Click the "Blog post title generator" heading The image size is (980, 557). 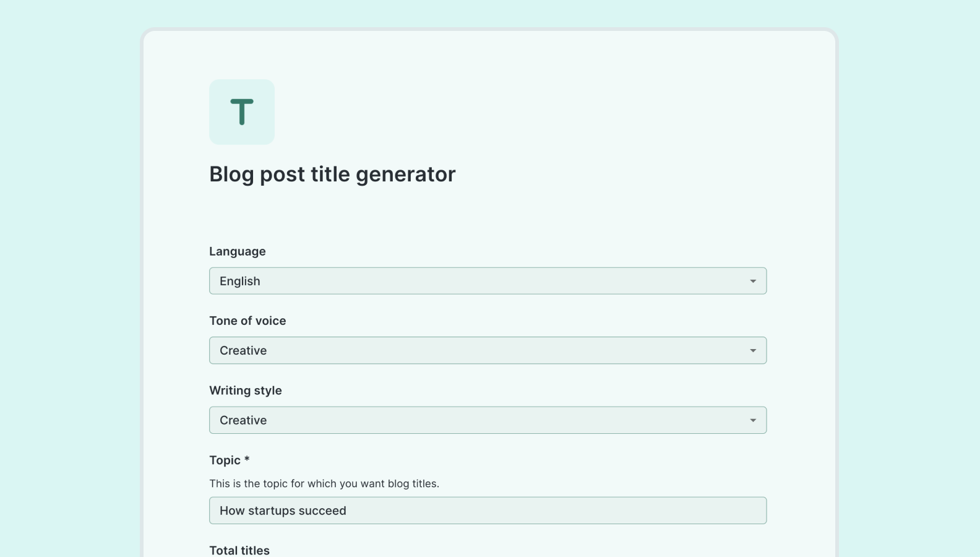332,174
